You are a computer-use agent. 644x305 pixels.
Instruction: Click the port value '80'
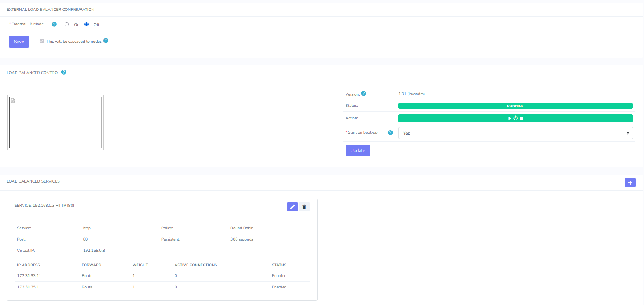pos(86,239)
